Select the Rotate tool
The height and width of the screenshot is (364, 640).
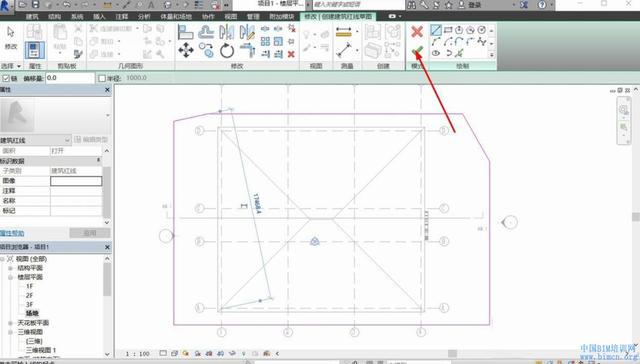point(227,51)
